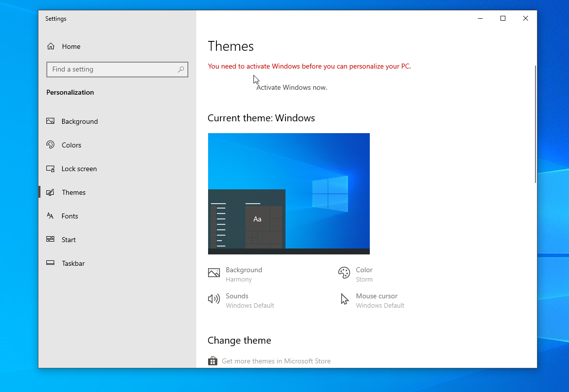Screen dimensions: 569x392
Task: Click the vertical scrollbar in Settings
Action: 535,124
